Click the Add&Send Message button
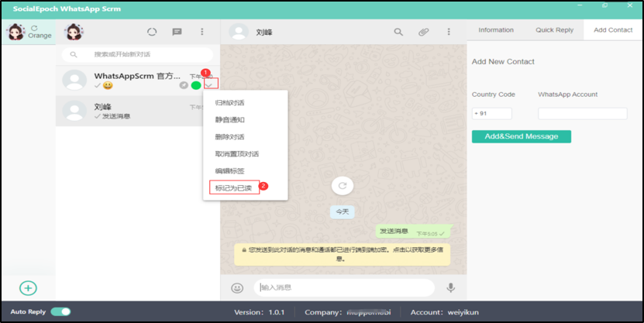Image resolution: width=644 pixels, height=323 pixels. 522,136
